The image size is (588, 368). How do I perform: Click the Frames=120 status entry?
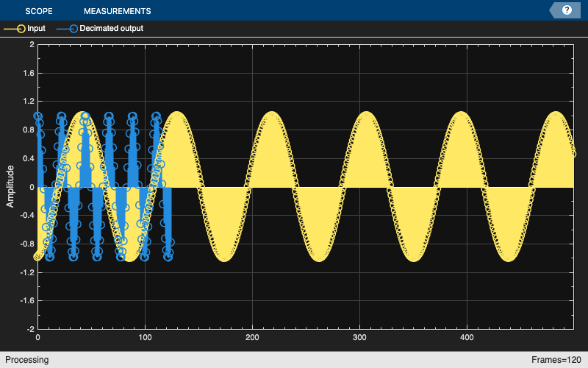556,360
